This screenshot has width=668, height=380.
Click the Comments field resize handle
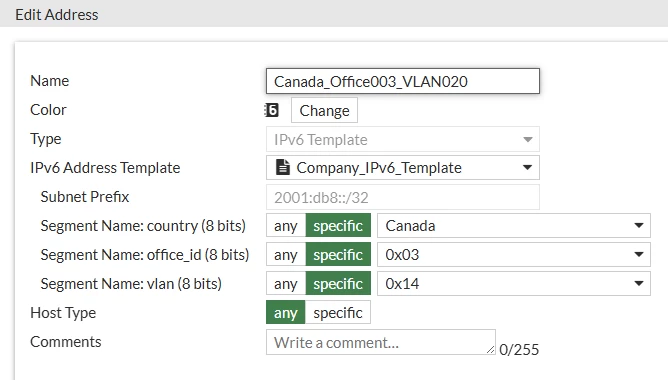coord(490,349)
